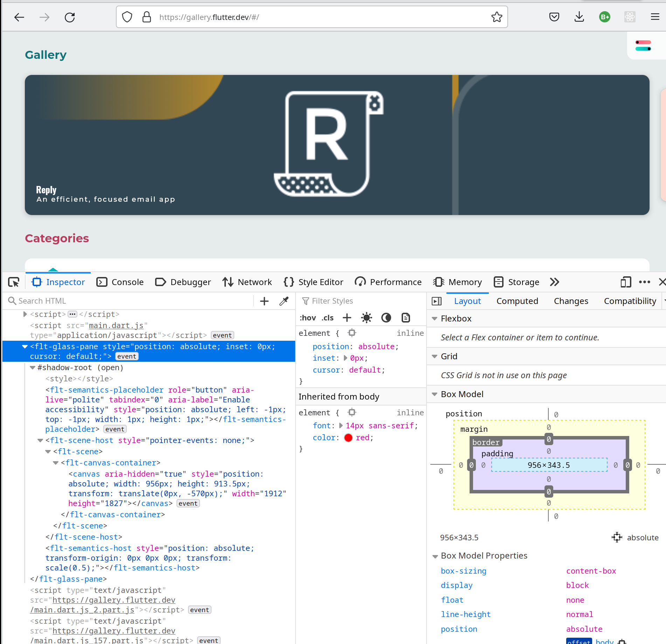Select element for inline element rule

pos(352,333)
